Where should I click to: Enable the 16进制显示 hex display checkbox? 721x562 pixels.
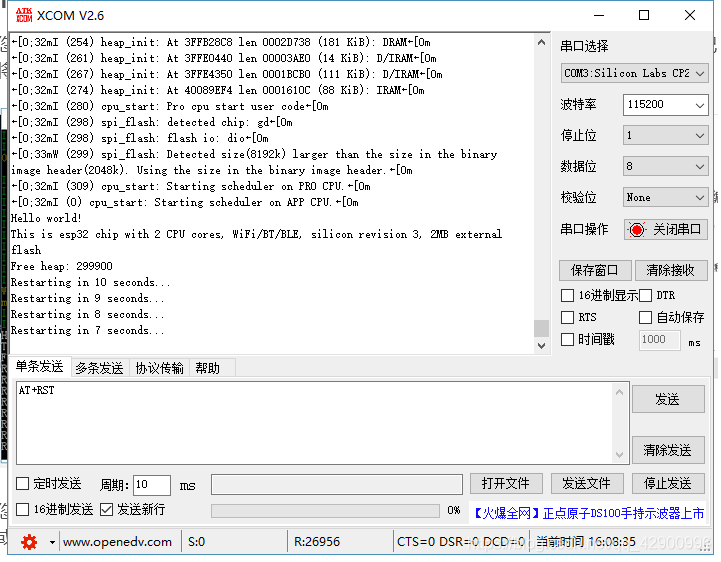tap(567, 295)
